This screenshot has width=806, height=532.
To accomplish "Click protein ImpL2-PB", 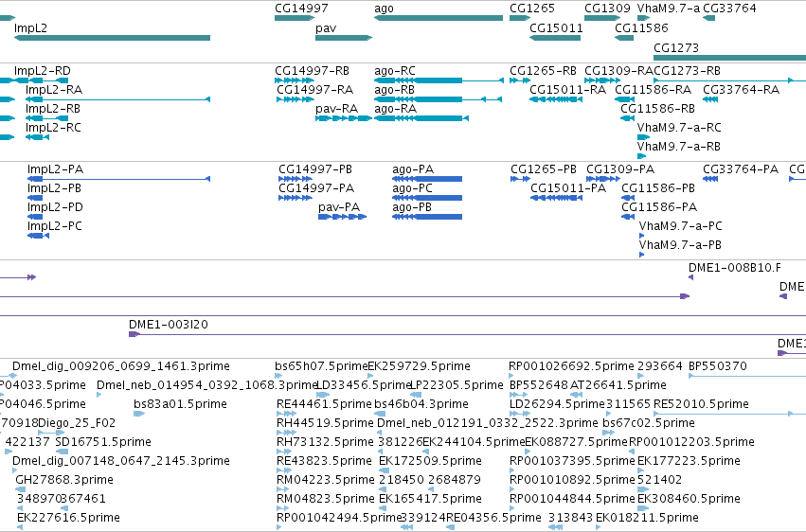I will coord(54,188).
